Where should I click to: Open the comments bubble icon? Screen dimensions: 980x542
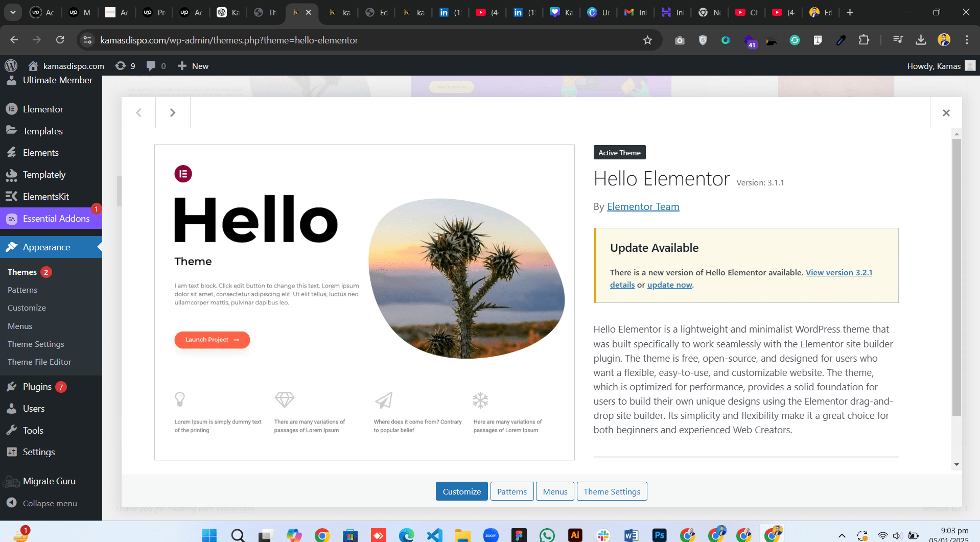[x=156, y=66]
